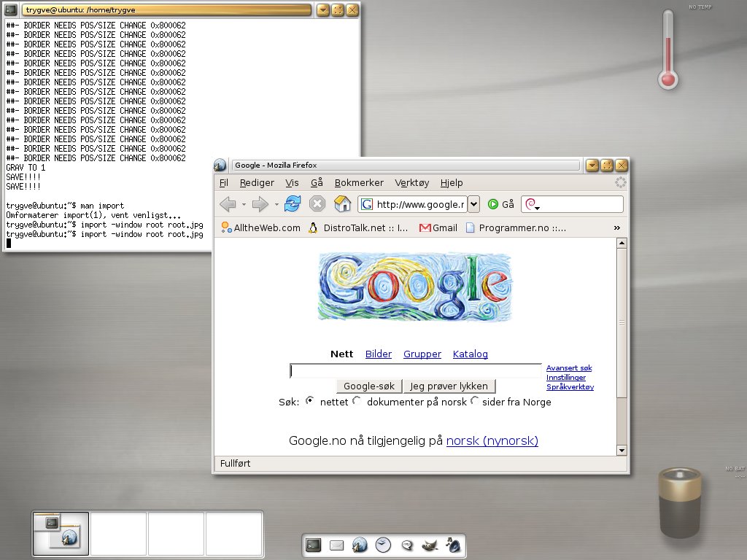Viewport: 747px width, 560px height.
Task: Switch to the second desktop in pager
Action: point(118,534)
